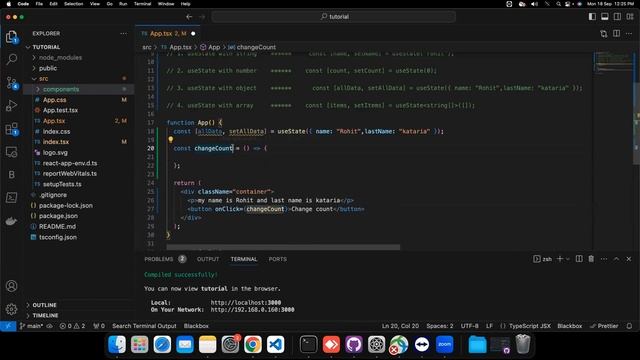Open the README.md file
640x360 pixels.
pos(57,227)
